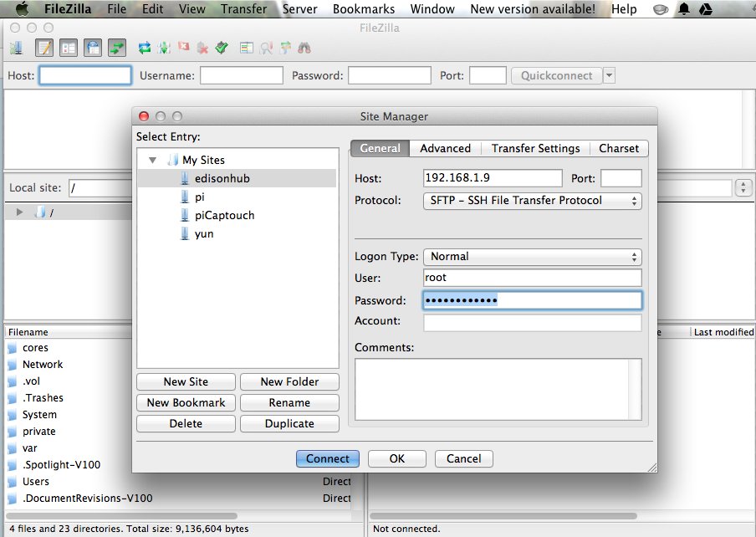Click the coffee cup menu bar icon
This screenshot has height=537, width=756.
(661, 9)
